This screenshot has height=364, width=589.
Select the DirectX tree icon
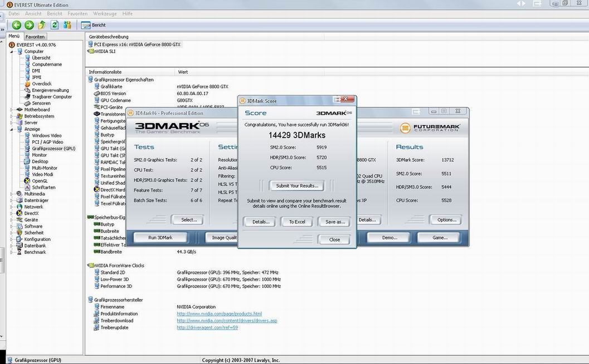(20, 213)
